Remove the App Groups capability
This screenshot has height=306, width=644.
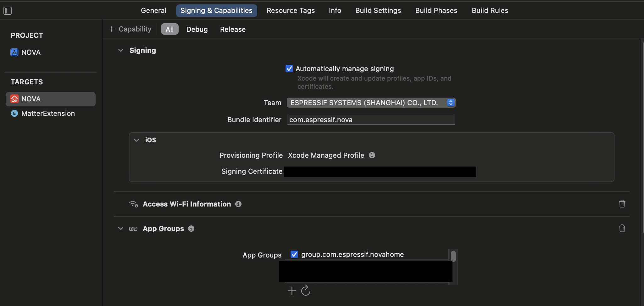coord(623,228)
